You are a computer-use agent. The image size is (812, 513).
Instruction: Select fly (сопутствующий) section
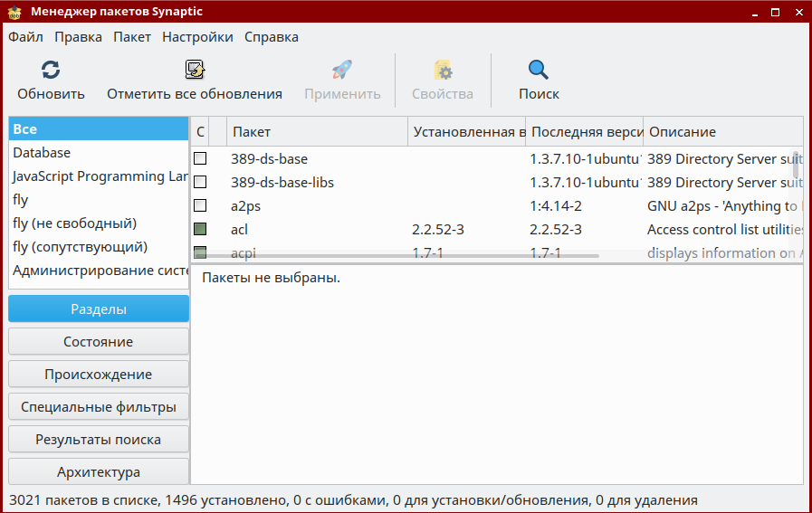coord(99,247)
